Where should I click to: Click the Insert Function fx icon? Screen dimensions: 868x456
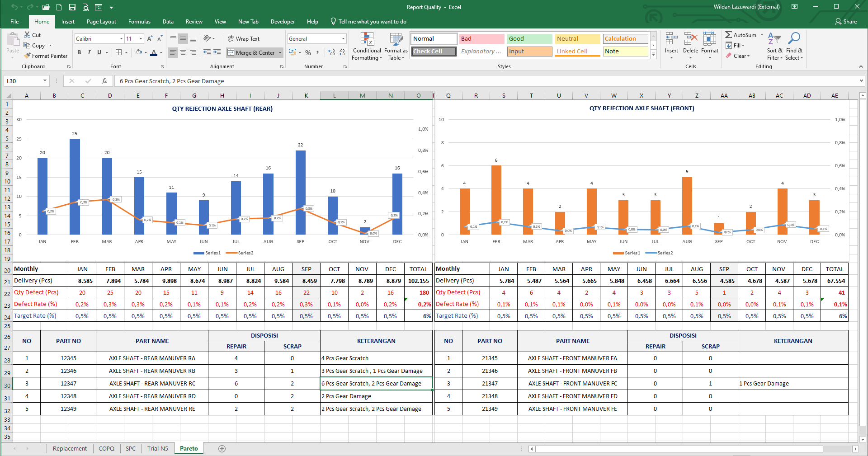click(104, 81)
